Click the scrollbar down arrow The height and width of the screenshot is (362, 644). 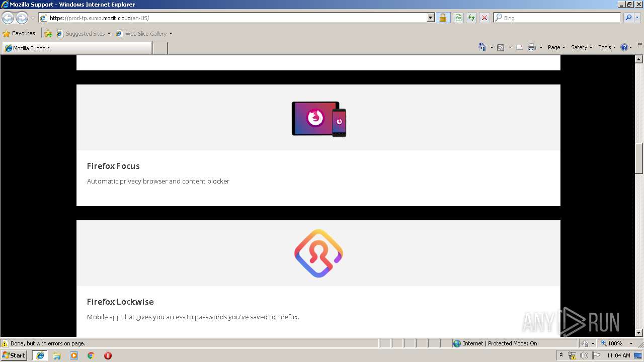(x=639, y=333)
